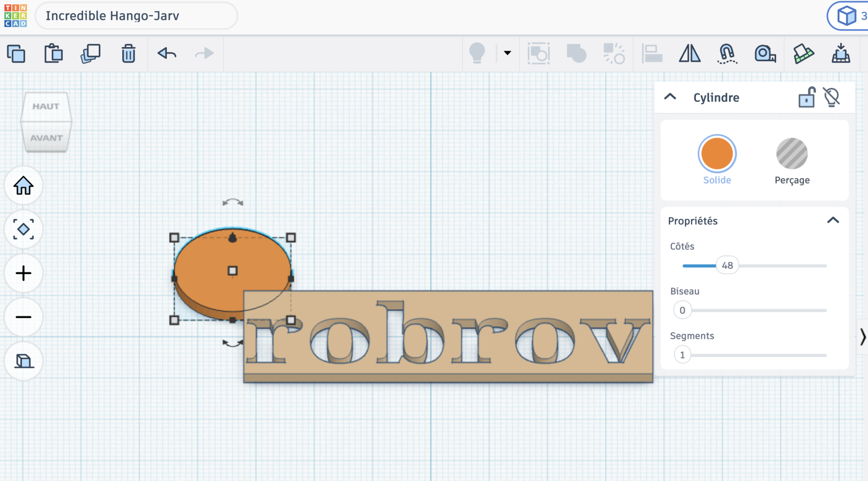Screen dimensions: 868x481
Task: Click the cylinder's top rotation arrow
Action: pos(233,202)
